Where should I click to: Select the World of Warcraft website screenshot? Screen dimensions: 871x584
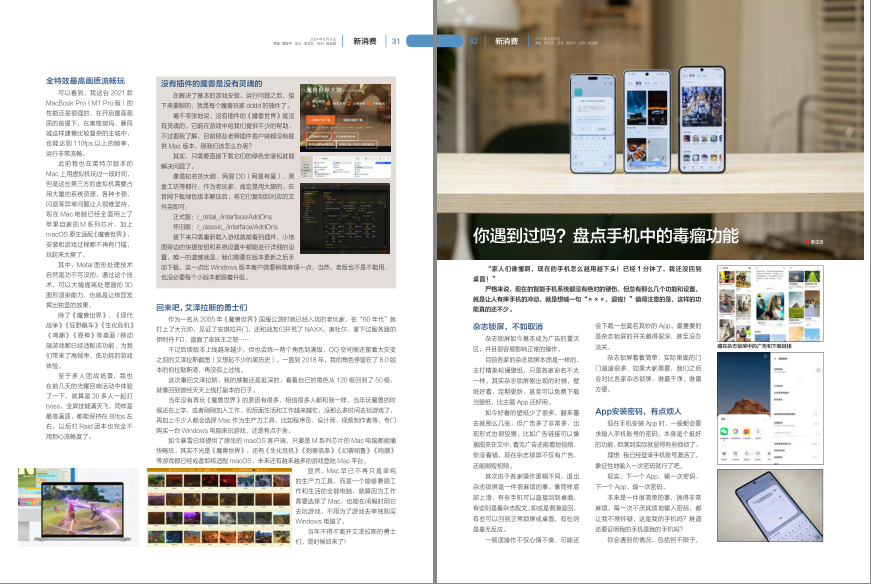pyautogui.click(x=346, y=118)
